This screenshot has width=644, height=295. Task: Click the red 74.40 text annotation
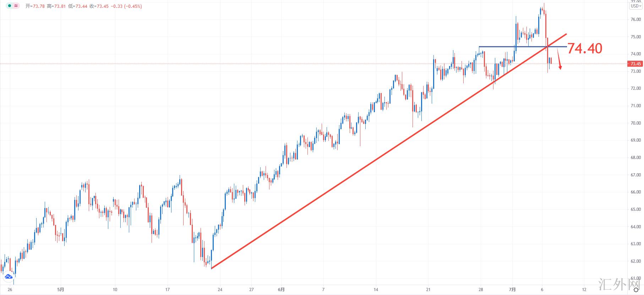click(585, 49)
